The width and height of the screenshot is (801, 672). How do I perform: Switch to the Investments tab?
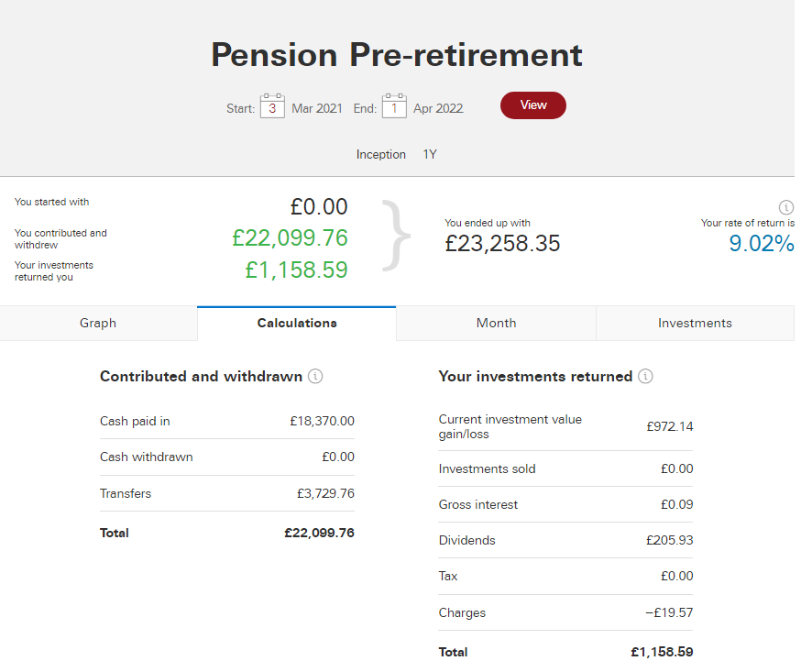click(695, 323)
